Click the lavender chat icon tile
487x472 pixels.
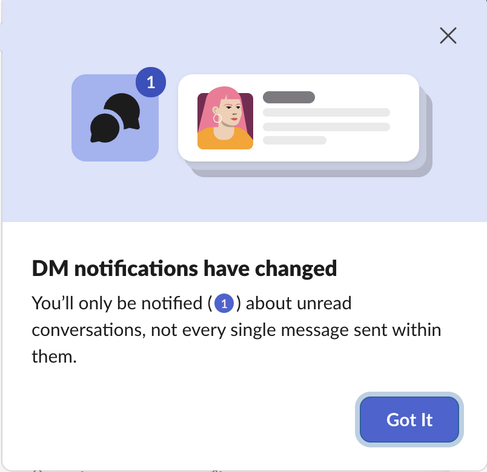115,118
